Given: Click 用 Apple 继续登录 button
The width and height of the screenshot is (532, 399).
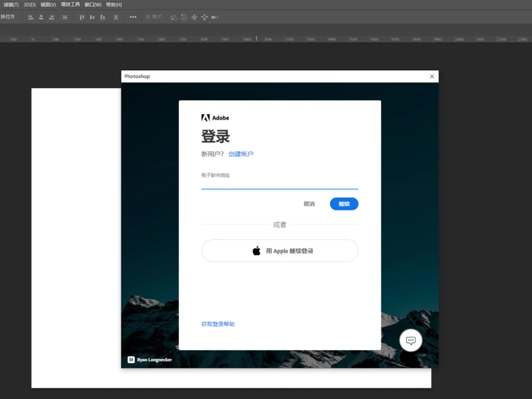Looking at the screenshot, I should [279, 251].
